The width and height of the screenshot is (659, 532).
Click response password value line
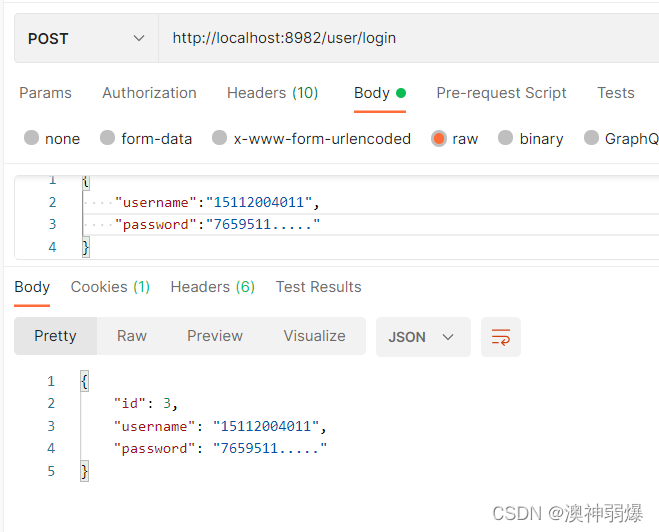220,448
